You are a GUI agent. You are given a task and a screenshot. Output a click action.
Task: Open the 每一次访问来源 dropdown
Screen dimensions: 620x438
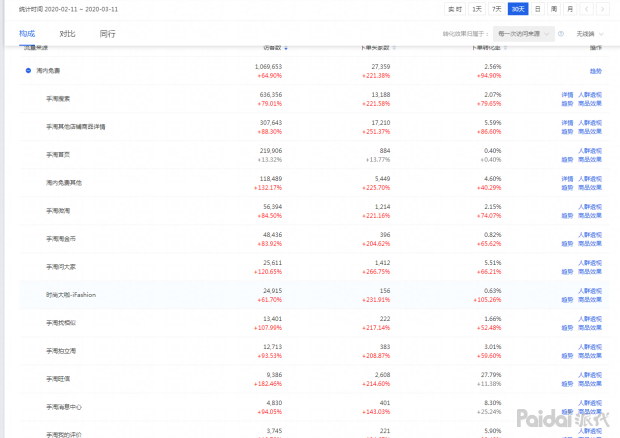point(524,34)
